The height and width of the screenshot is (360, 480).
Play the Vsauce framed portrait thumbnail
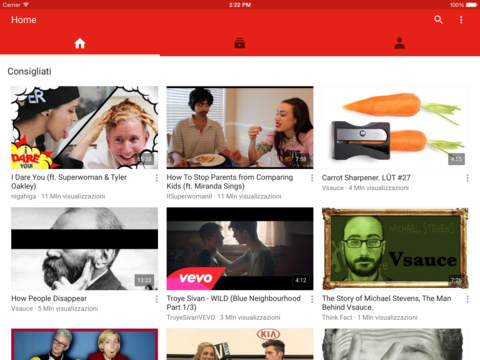395,249
